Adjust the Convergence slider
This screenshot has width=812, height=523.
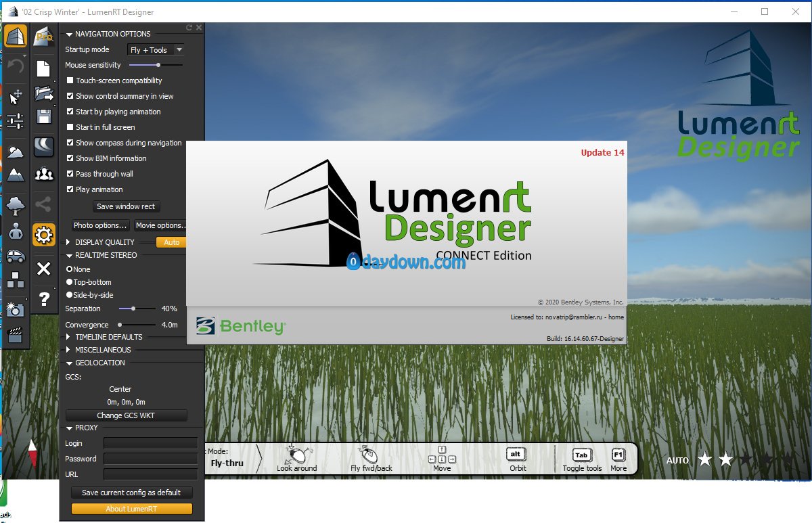click(137, 325)
